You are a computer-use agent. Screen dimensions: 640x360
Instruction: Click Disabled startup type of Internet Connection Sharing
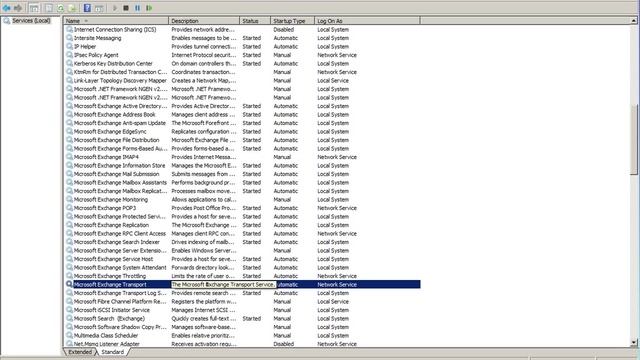tap(284, 29)
